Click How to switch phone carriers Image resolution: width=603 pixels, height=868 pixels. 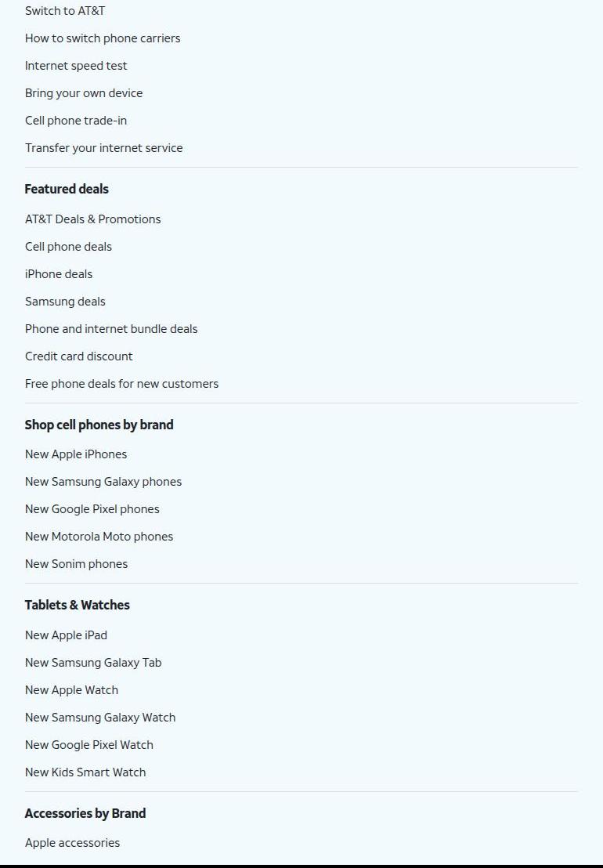pos(103,38)
